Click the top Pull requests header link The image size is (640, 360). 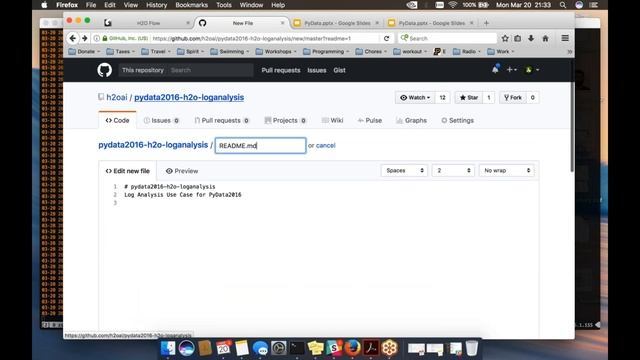click(x=281, y=70)
